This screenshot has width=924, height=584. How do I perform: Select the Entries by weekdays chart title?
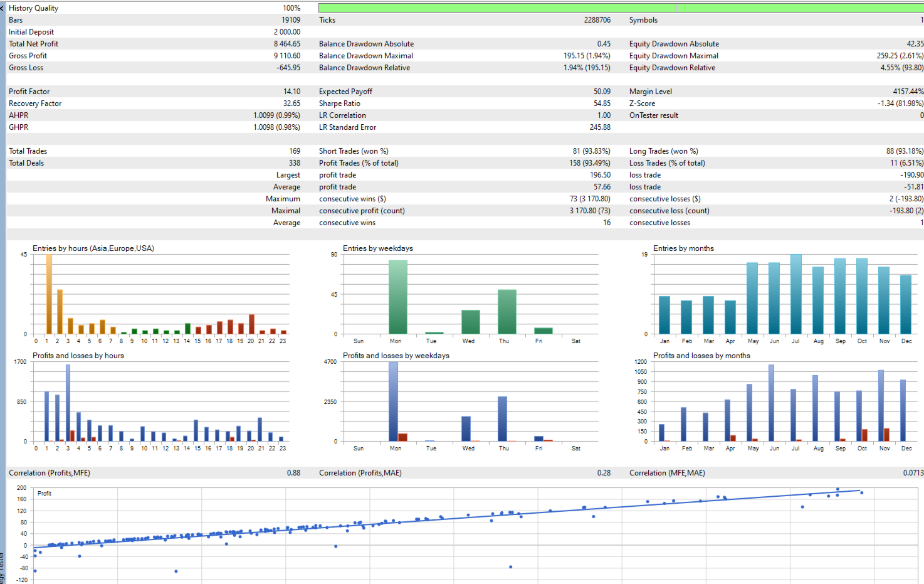pyautogui.click(x=378, y=248)
